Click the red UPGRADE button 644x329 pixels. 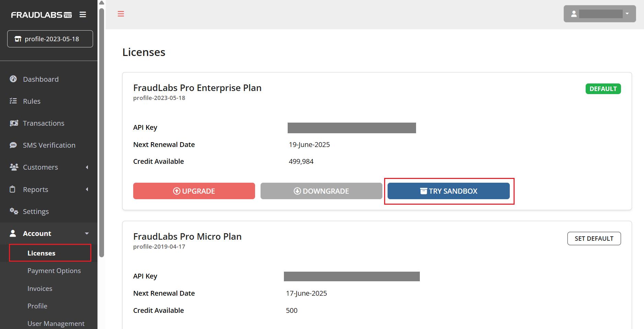[194, 191]
